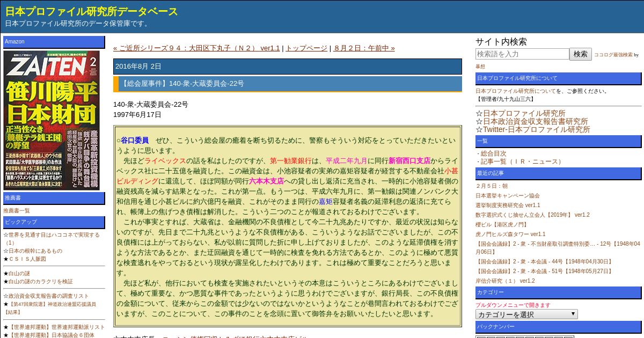Screen dimensions: 644x338
Task: Open ココログ最強検索 link
Action: 613,55
